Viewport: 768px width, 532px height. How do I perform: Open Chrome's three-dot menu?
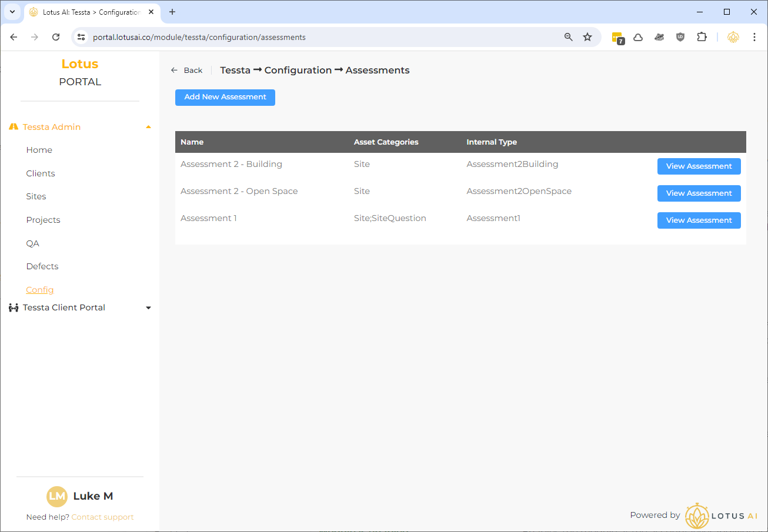click(x=754, y=37)
